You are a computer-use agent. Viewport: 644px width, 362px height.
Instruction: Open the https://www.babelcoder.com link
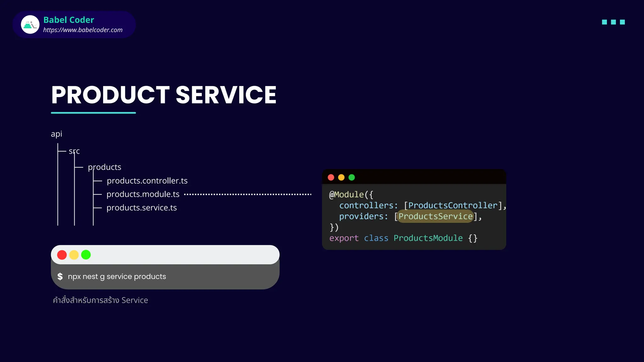(x=83, y=30)
